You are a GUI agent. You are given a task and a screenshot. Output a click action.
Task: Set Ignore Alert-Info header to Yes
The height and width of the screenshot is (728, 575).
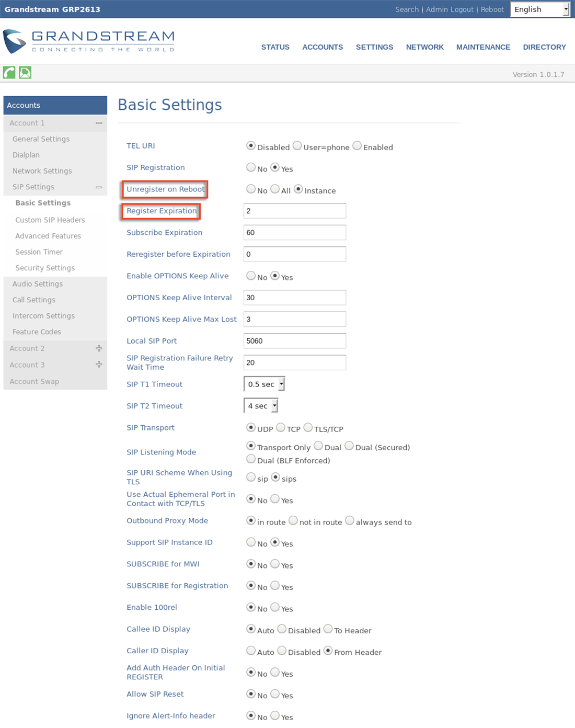point(275,716)
